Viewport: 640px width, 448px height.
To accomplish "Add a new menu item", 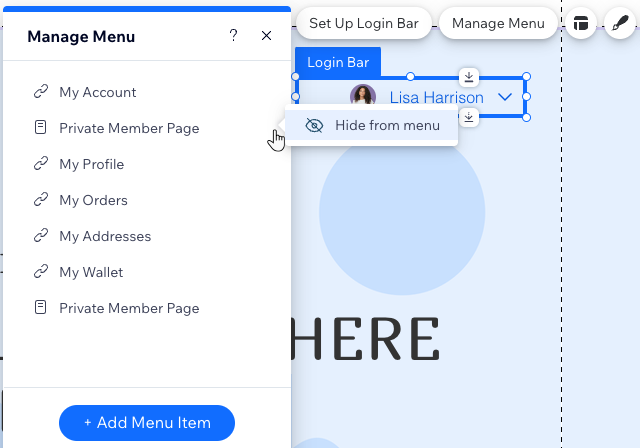I will 147,423.
